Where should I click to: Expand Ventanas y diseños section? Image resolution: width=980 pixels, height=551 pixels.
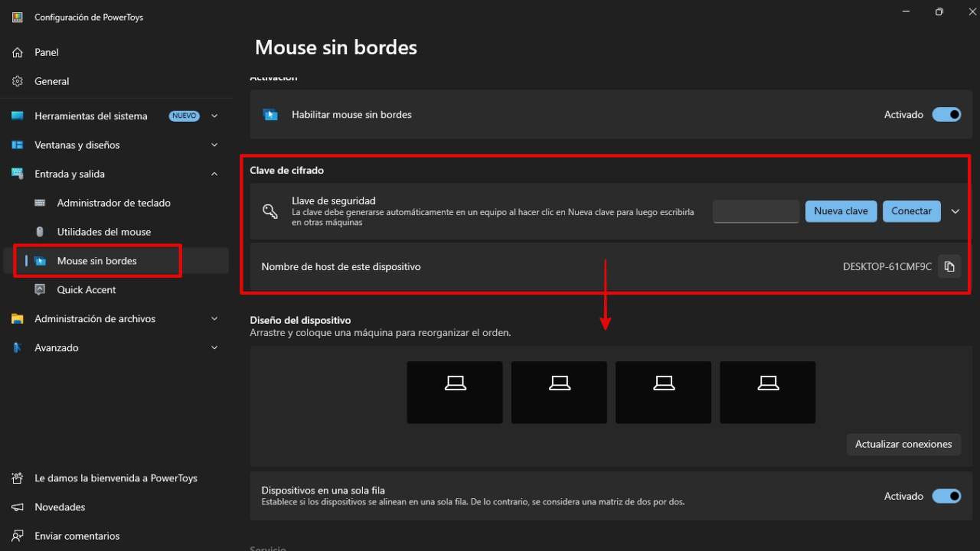pyautogui.click(x=215, y=145)
